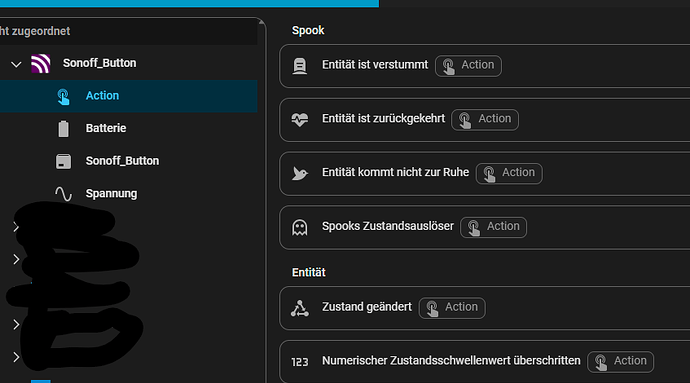Image resolution: width=690 pixels, height=383 pixels.
Task: Click the heart pulse icon for zurückgekehrt
Action: click(300, 120)
